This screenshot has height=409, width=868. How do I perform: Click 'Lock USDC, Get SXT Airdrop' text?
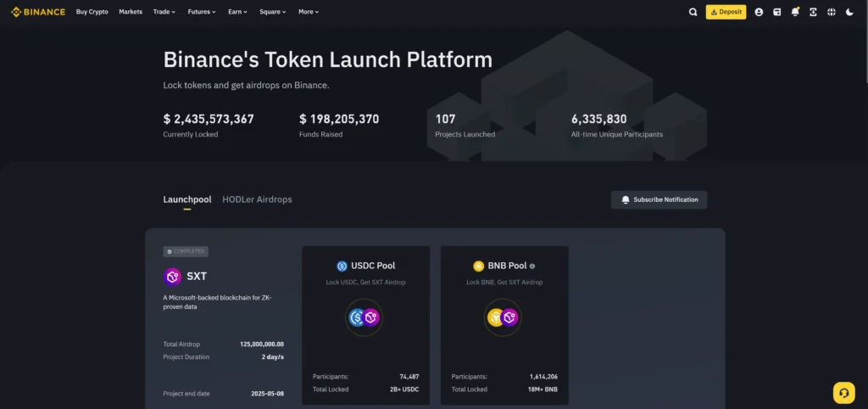click(366, 283)
